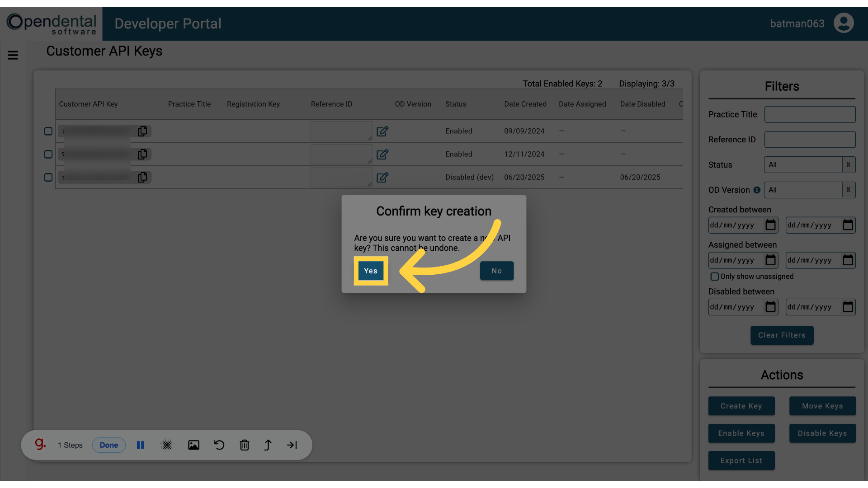Open calendar for Disabled between start date

[770, 307]
